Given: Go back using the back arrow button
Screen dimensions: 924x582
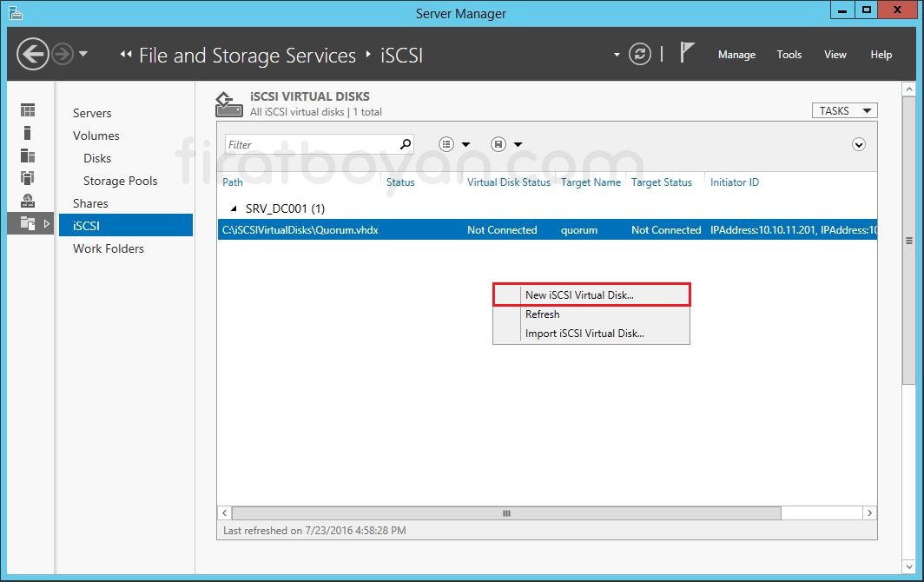Looking at the screenshot, I should [32, 54].
